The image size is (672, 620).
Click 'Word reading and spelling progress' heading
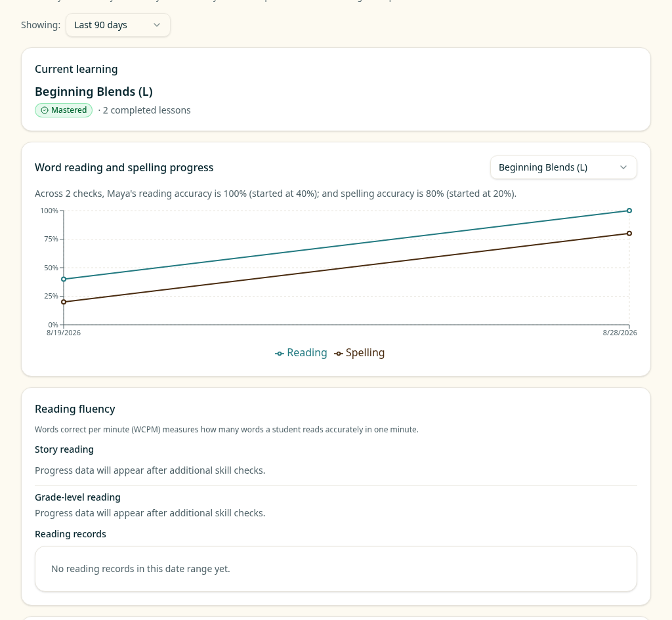pyautogui.click(x=124, y=167)
